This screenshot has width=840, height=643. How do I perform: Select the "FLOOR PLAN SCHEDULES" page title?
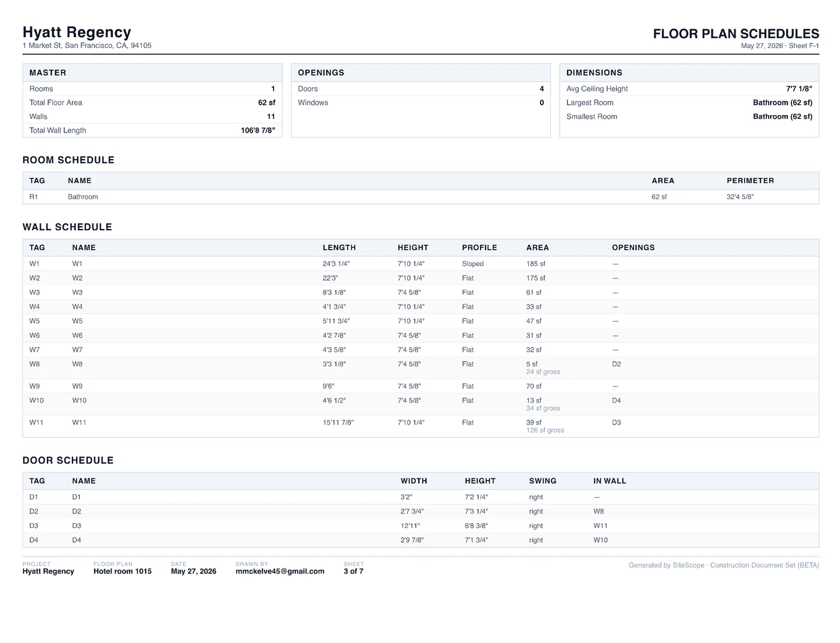[x=736, y=34]
